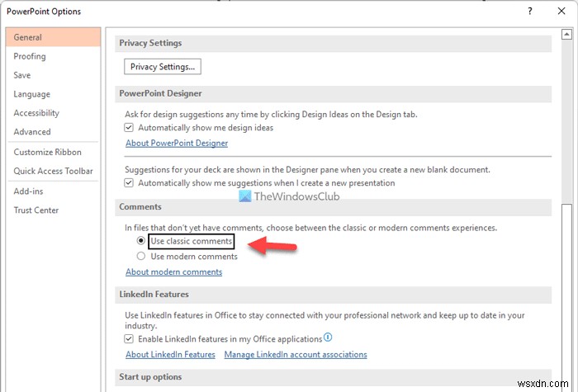Open About PowerPoint Designer link
578x392 pixels.
[x=177, y=143]
